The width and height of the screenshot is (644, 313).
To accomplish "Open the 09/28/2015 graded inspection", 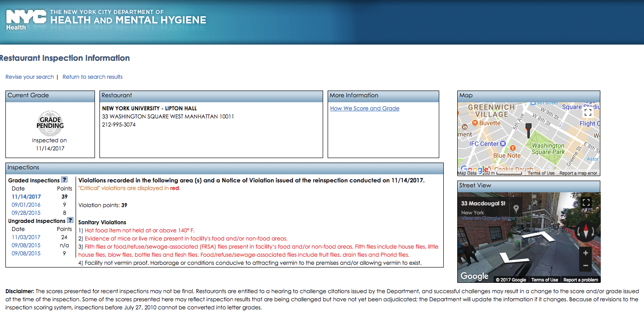I will tap(26, 213).
